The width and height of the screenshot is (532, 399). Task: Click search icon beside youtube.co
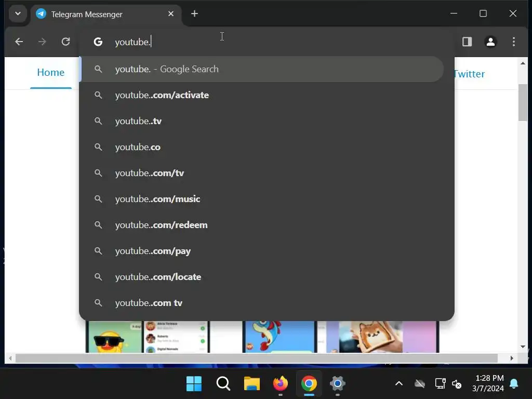(x=98, y=147)
